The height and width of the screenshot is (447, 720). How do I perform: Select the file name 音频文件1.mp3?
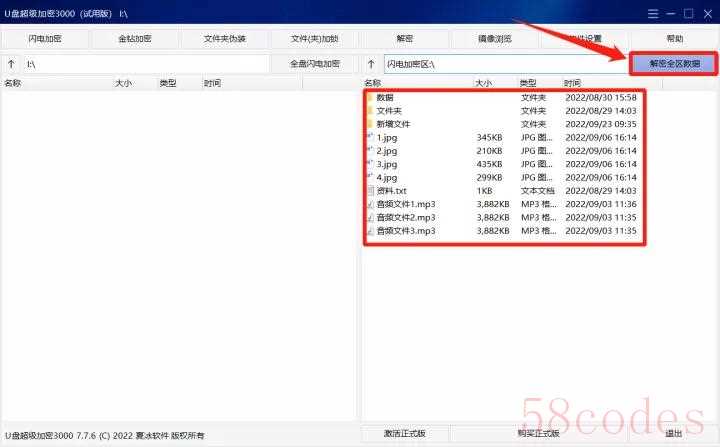[406, 204]
